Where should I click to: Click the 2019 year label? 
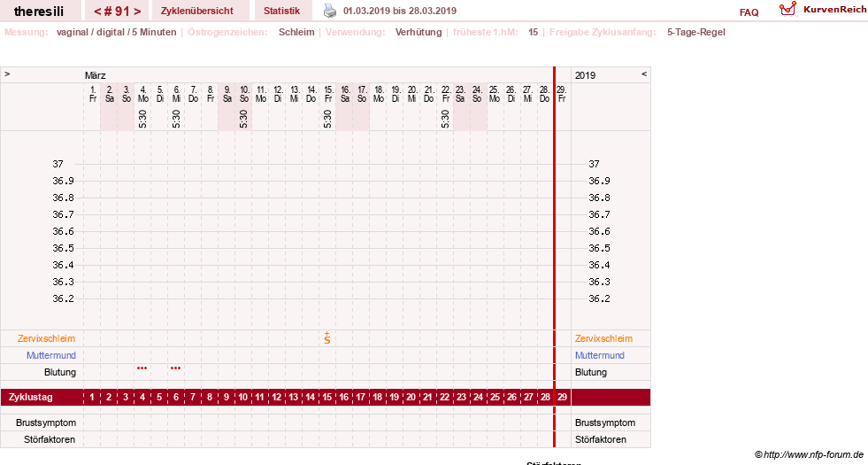585,75
